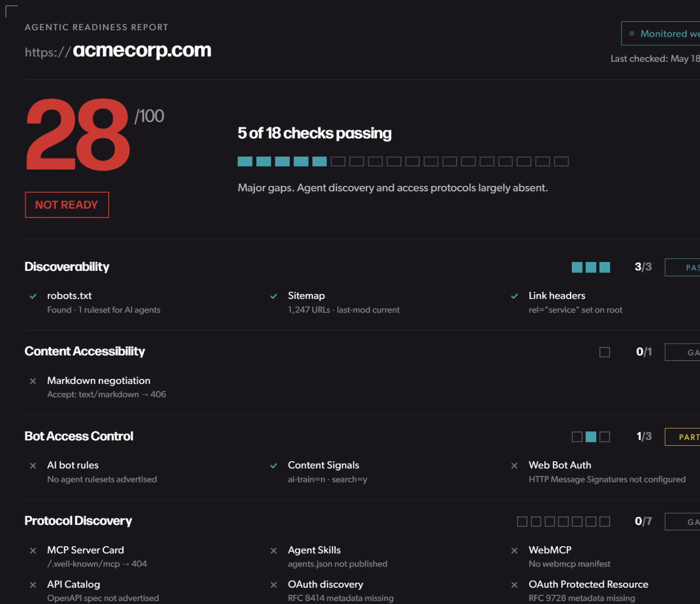Click the Content Accessibility single progress square
700x604 pixels.
point(604,352)
